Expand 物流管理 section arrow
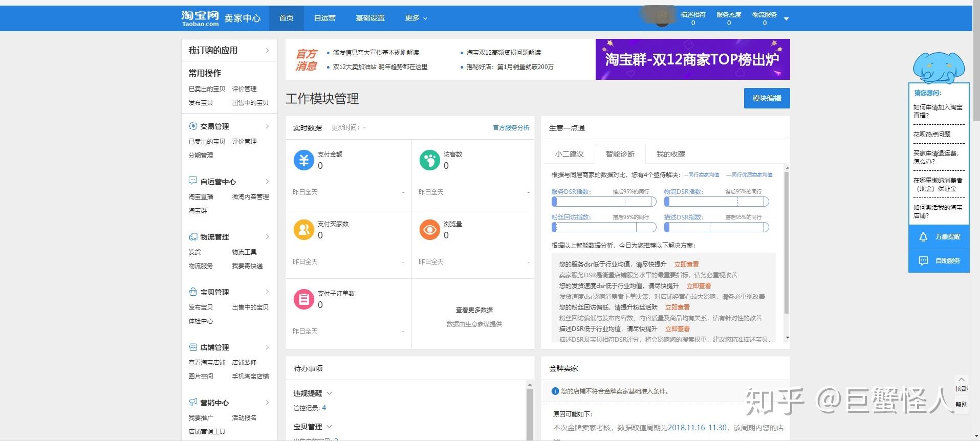Image resolution: width=980 pixels, height=441 pixels. coord(267,236)
